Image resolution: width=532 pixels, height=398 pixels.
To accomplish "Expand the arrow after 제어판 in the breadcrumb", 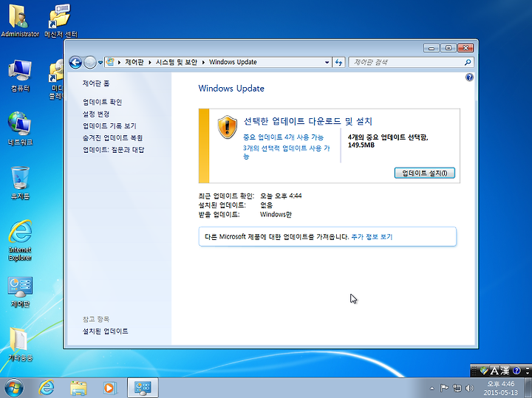I will pos(149,62).
